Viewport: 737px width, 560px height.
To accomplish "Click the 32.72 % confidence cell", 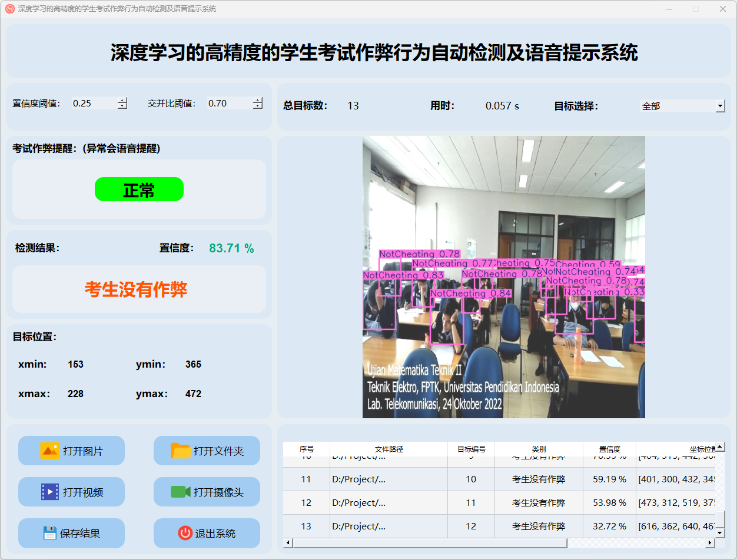I will (x=609, y=526).
